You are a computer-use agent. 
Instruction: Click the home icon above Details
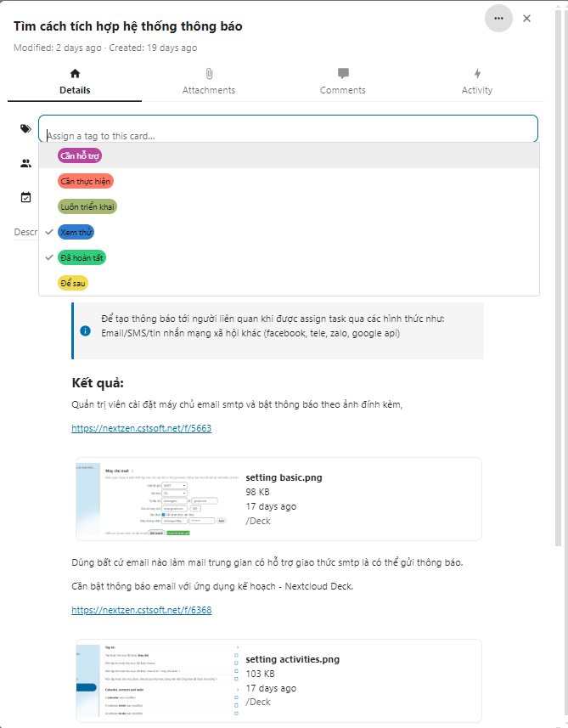tap(75, 73)
